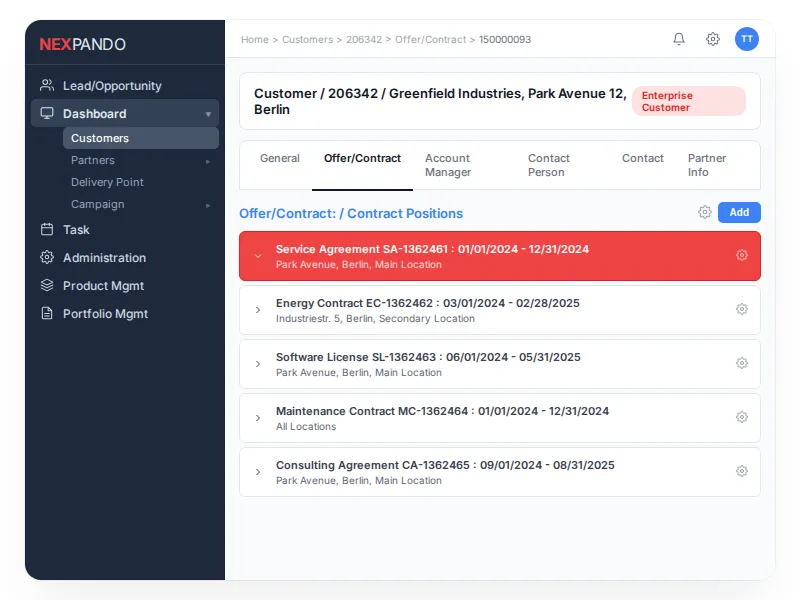Screen dimensions: 800x600
Task: Click the 'Offer/Contract: / Contract Positions' heading
Action: pos(351,213)
